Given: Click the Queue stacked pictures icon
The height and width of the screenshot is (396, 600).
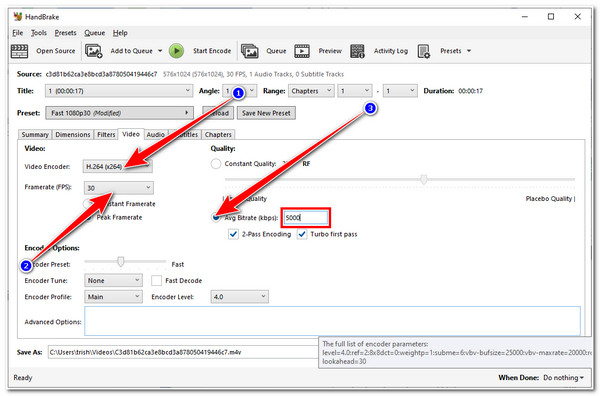Looking at the screenshot, I should point(249,51).
